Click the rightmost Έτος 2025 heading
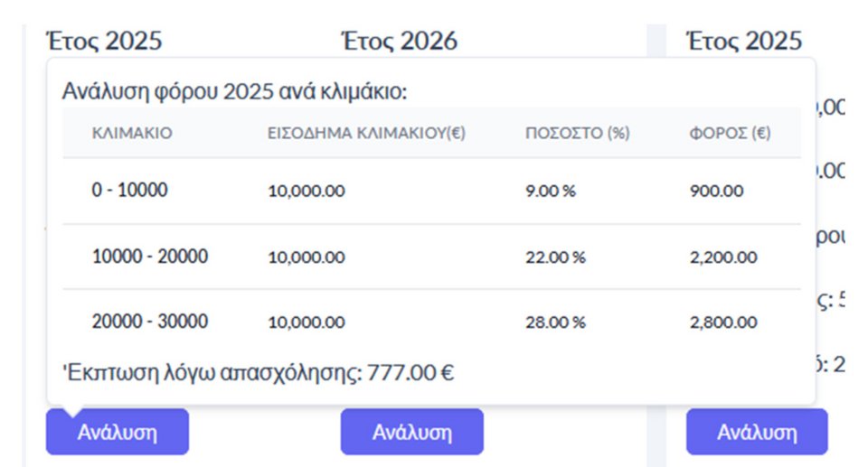This screenshot has height=467, width=868. [744, 41]
